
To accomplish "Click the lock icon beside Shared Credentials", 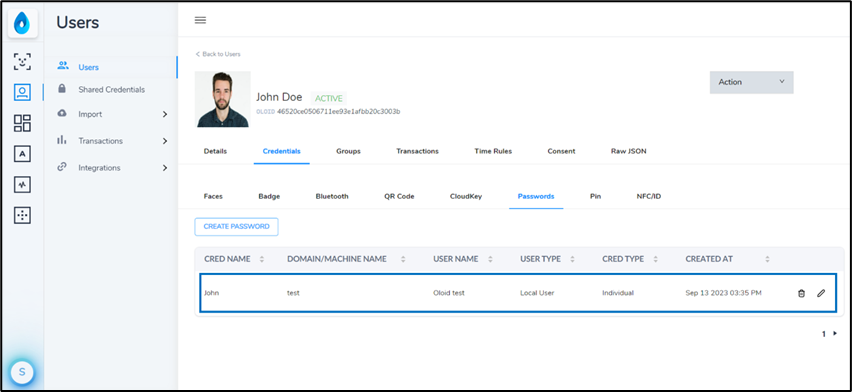I will pos(62,88).
